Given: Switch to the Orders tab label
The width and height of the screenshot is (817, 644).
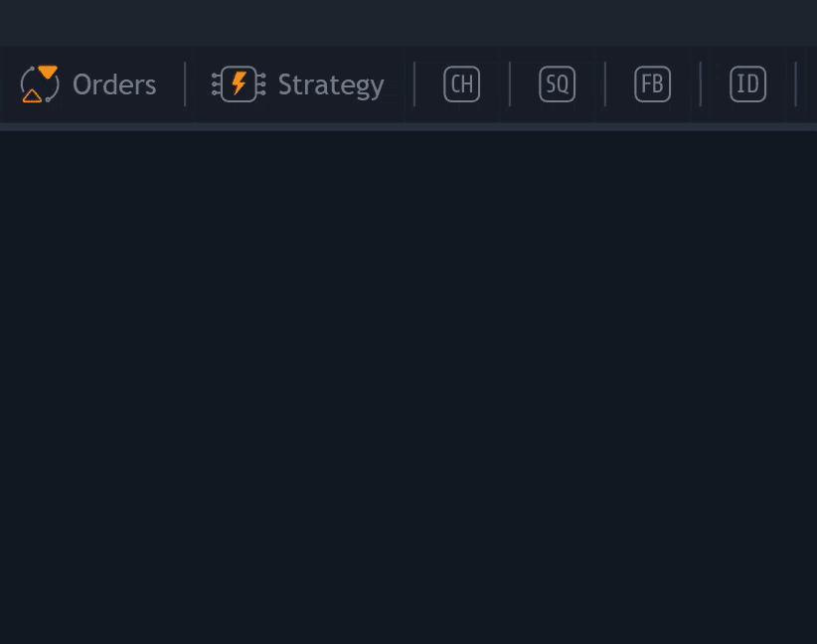Looking at the screenshot, I should tap(88, 83).
